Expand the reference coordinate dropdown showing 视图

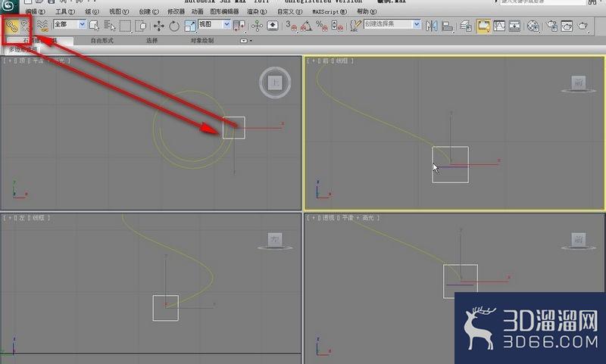click(x=226, y=24)
